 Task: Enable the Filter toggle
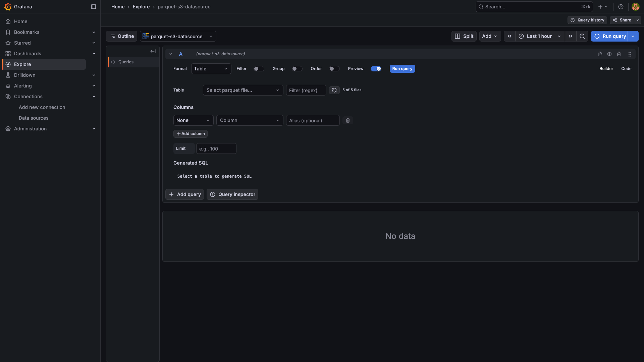point(259,69)
